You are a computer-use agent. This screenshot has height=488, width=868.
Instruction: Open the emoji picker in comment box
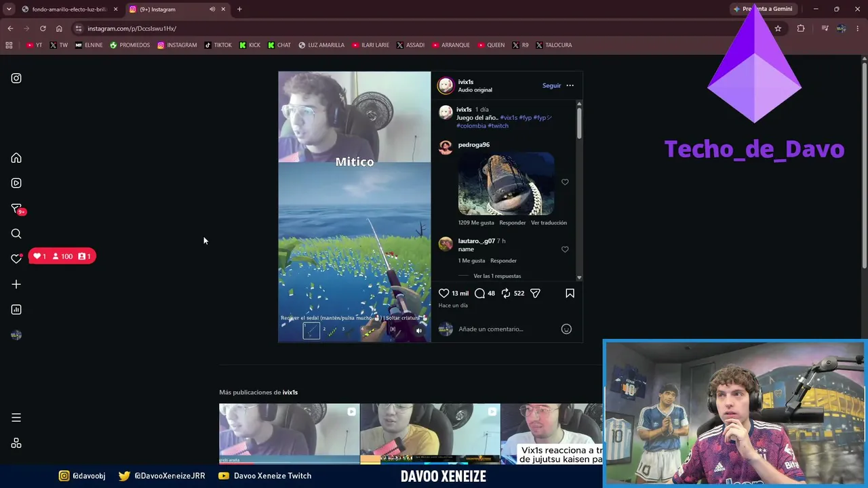point(566,329)
